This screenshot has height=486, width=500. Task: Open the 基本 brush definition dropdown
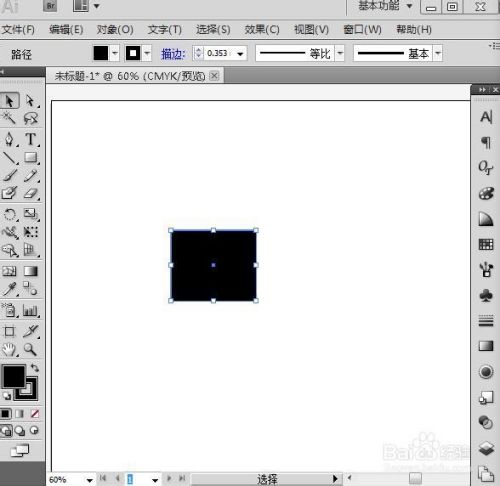point(438,53)
